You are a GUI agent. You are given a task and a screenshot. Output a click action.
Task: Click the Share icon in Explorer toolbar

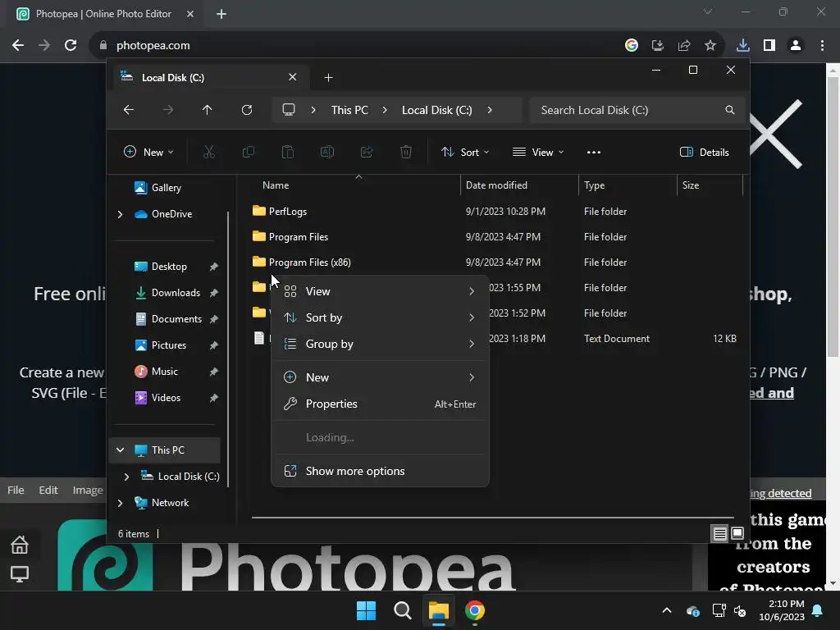coord(367,152)
